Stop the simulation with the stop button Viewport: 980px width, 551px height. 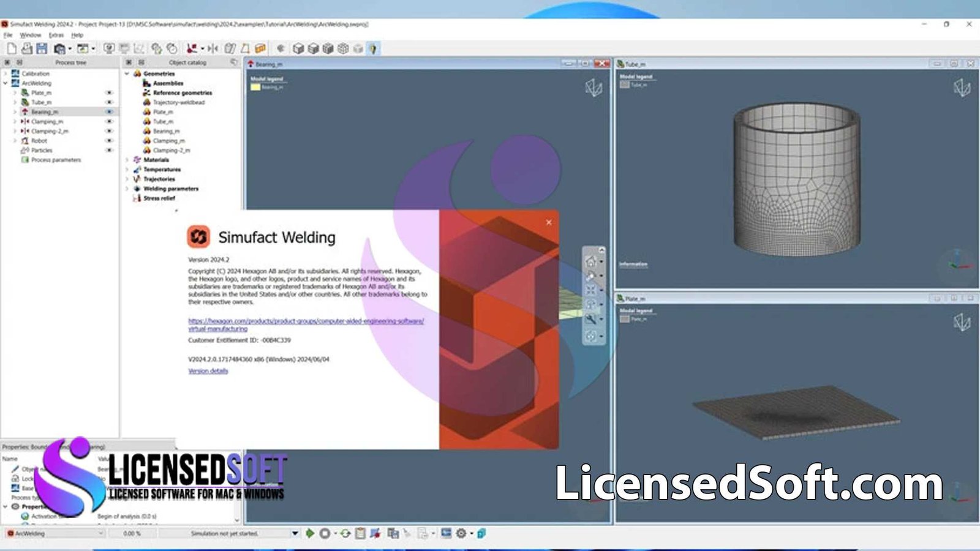click(x=325, y=534)
